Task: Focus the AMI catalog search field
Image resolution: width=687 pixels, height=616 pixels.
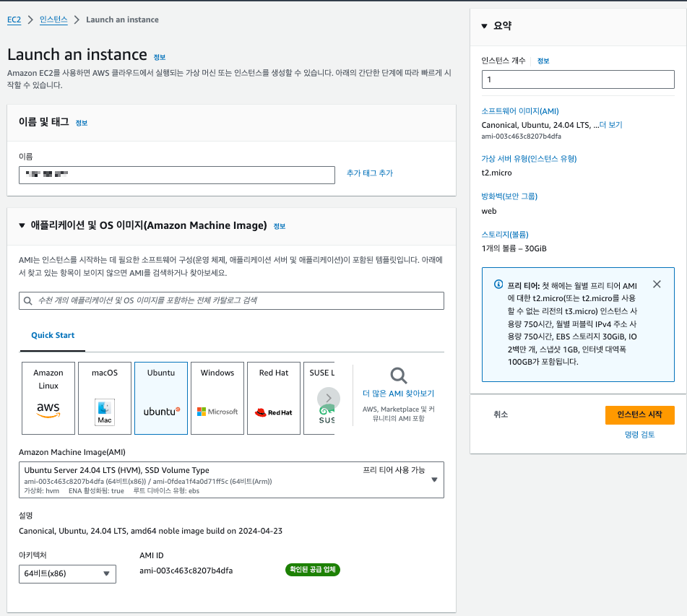Action: pos(231,300)
